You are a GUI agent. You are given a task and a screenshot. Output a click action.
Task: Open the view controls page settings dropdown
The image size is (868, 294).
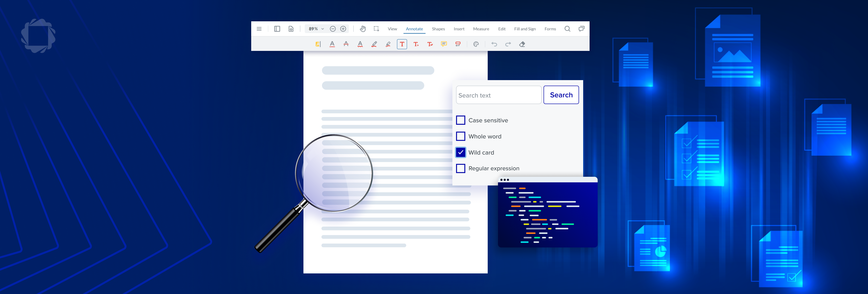(x=291, y=29)
